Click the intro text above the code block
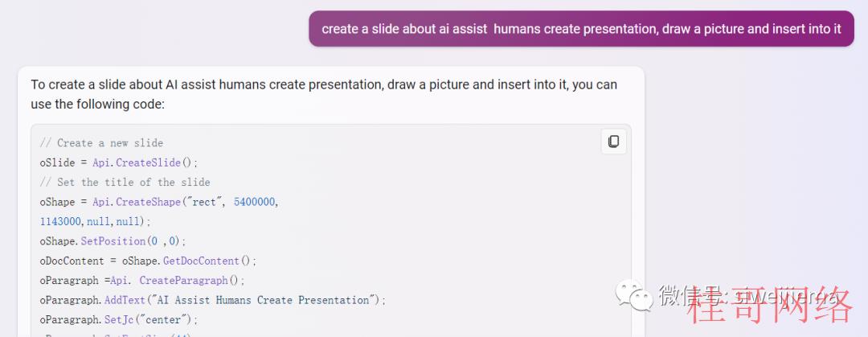 pyautogui.click(x=324, y=94)
